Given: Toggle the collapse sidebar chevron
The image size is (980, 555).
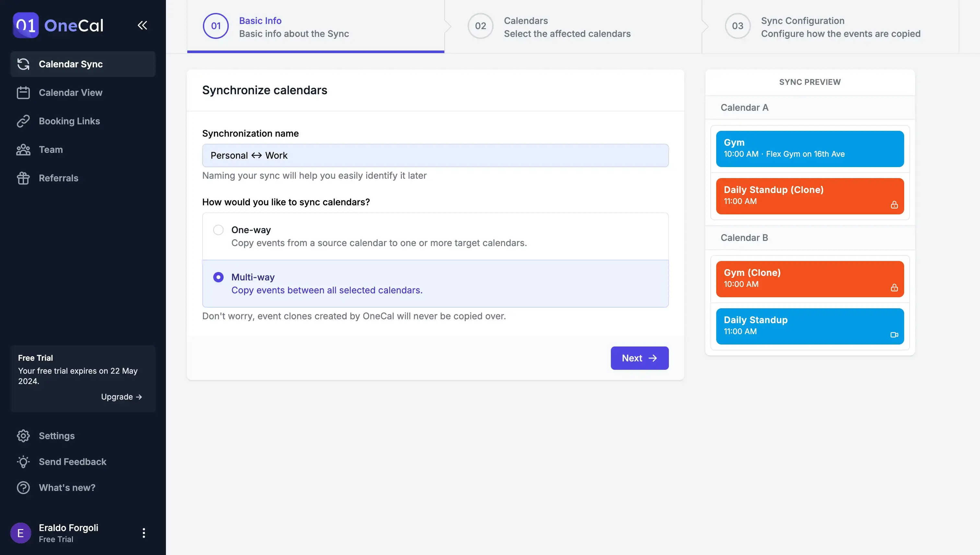Looking at the screenshot, I should pos(142,25).
